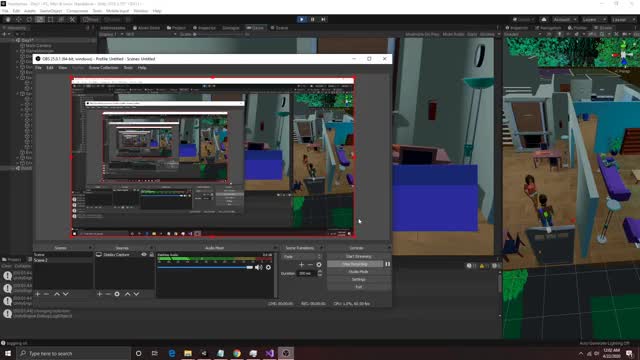Move scene down with arrow icon
The width and height of the screenshot is (640, 360).
pyautogui.click(x=66, y=294)
